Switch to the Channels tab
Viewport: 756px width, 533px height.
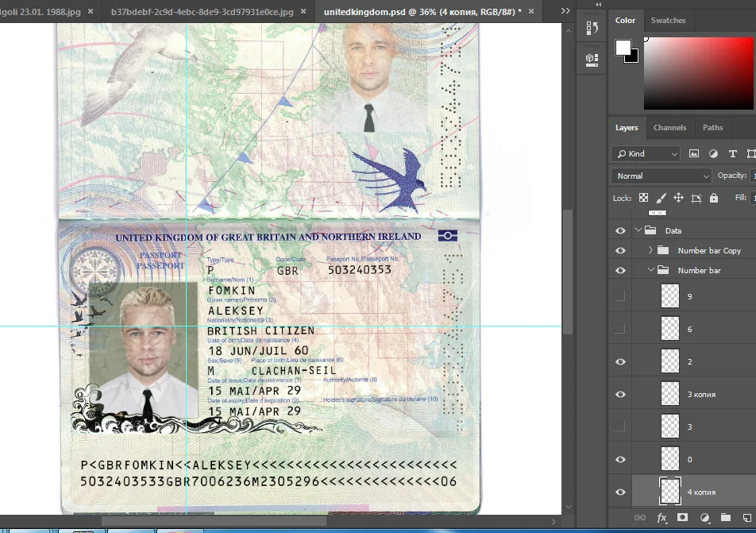(x=669, y=127)
